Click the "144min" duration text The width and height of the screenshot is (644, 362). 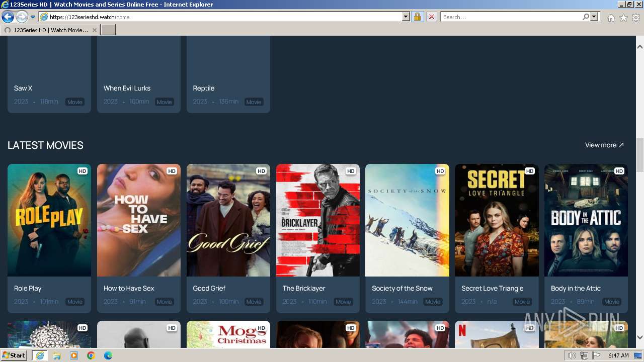(x=408, y=302)
